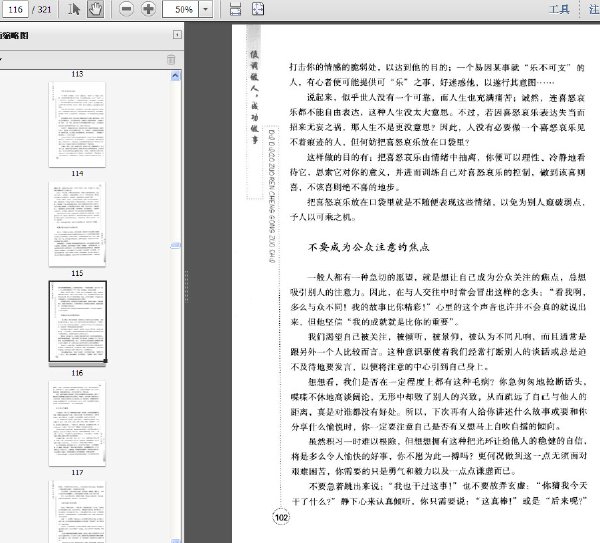The height and width of the screenshot is (543, 600).
Task: Open page 114 thumbnail
Action: coord(77,224)
